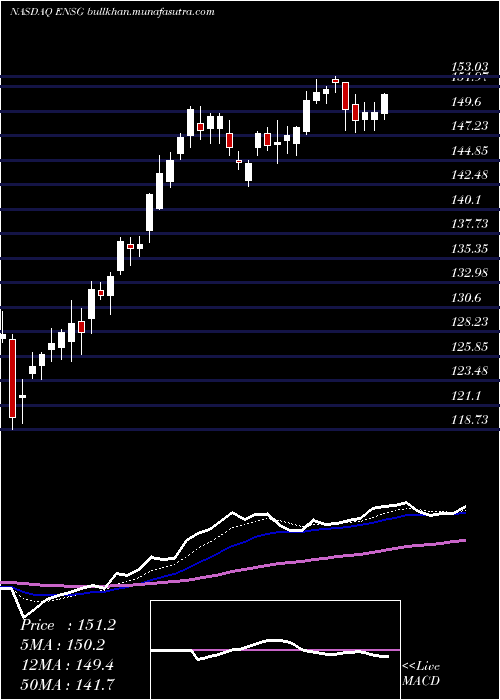Click the 144.85 price axis label

click(469, 151)
